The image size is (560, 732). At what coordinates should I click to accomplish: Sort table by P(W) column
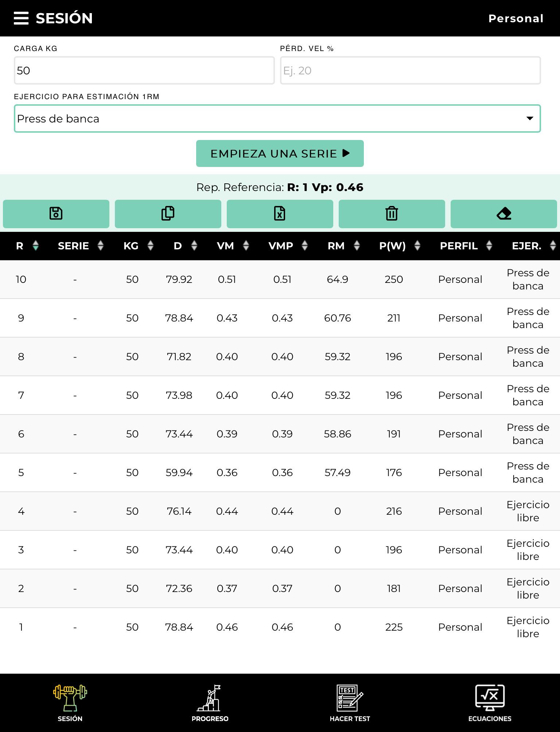400,246
